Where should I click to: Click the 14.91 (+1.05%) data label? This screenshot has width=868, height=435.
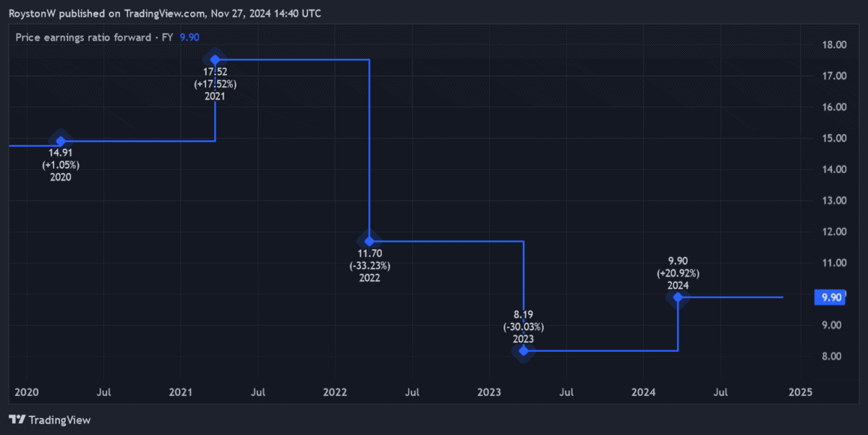pos(60,164)
